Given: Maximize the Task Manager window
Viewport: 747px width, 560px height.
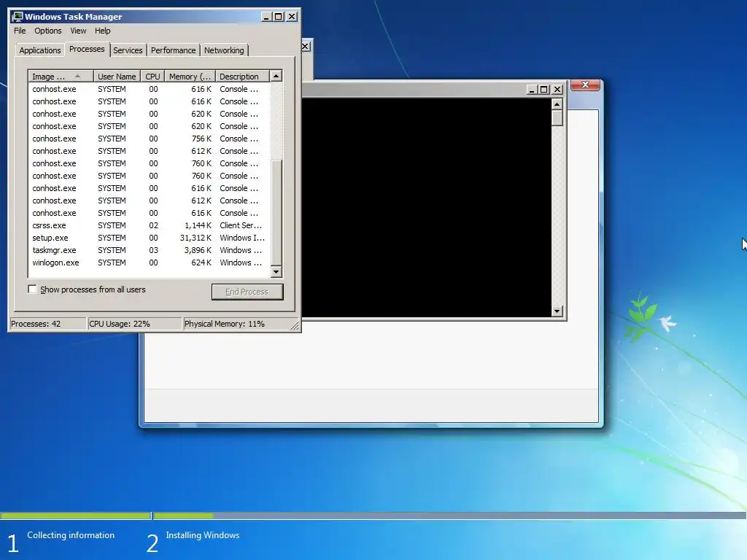Looking at the screenshot, I should [x=279, y=17].
